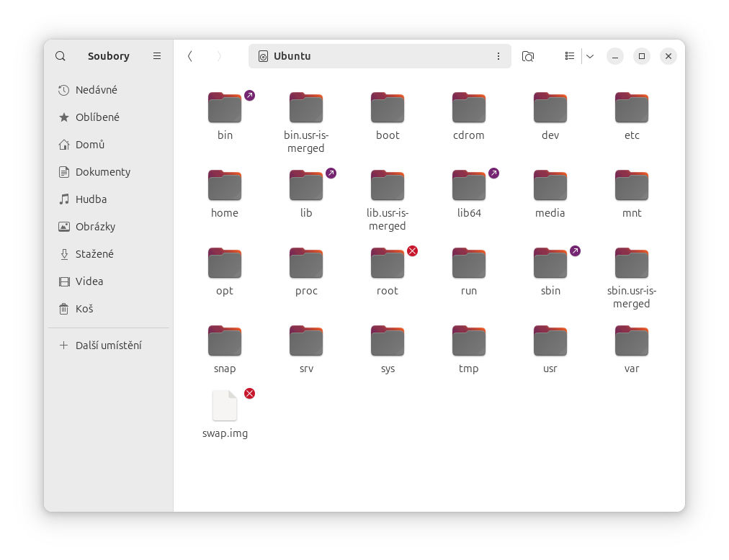Open Dokumenty in sidebar
Image resolution: width=729 pixels, height=560 pixels.
[x=109, y=172]
